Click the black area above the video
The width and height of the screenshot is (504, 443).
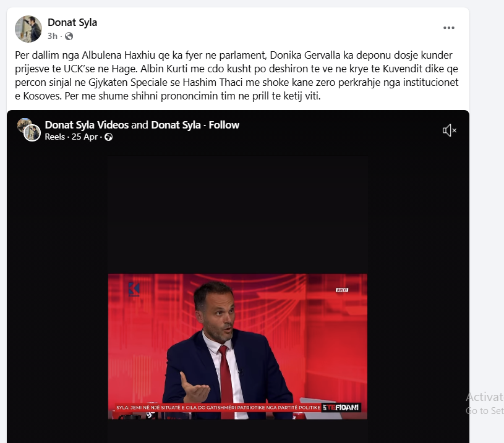point(237,214)
